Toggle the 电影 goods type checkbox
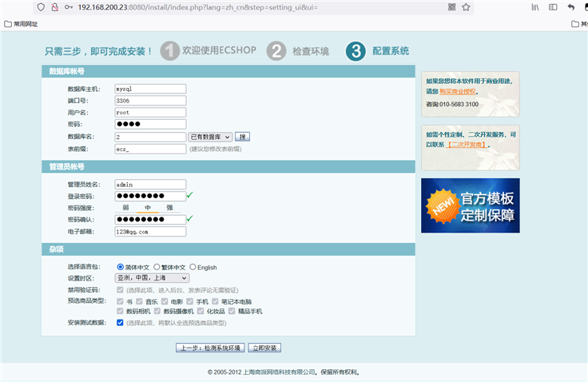Image resolution: width=588 pixels, height=382 pixels. [165, 301]
